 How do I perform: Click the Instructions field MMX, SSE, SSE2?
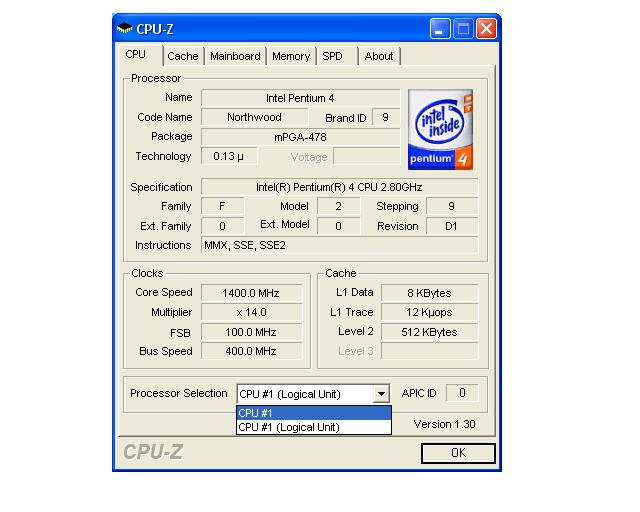tap(339, 245)
